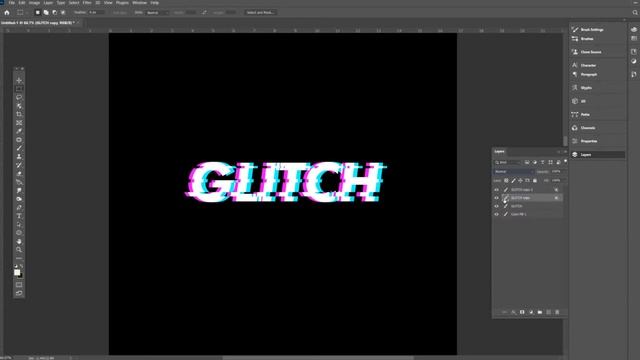Open the Style dropdown in options bar
This screenshot has height=360, width=640.
tap(157, 13)
